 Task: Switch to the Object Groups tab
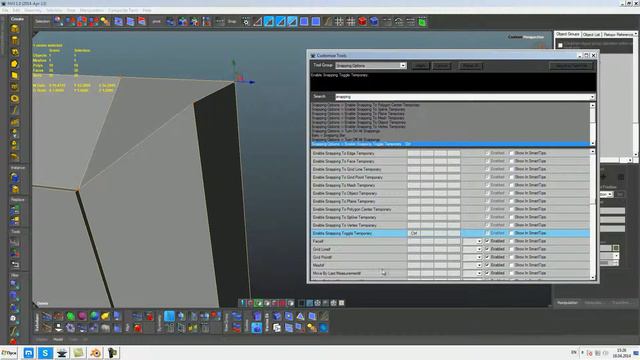click(568, 34)
